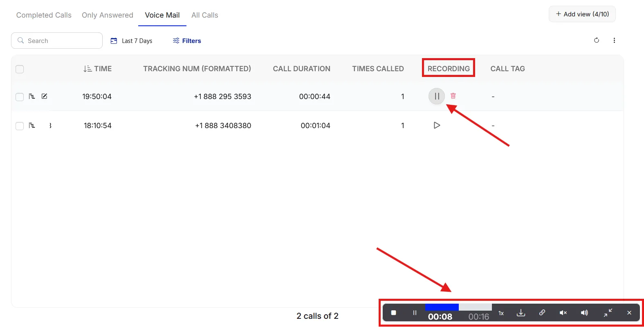Close the audio player bar

tap(629, 313)
